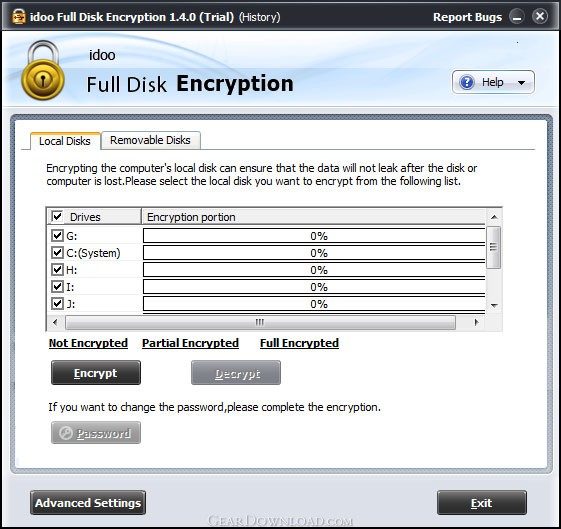Click the J: drive encryption progress bar
561x529 pixels.
click(314, 304)
